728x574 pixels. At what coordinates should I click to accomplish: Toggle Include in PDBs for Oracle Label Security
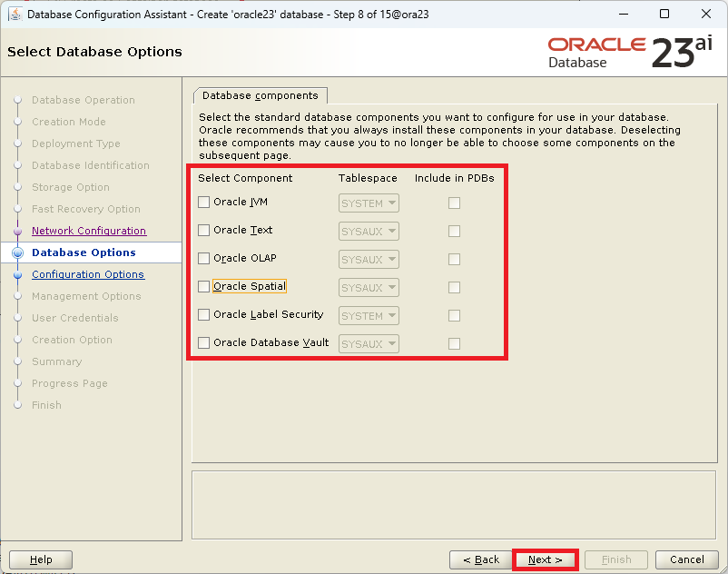454,316
